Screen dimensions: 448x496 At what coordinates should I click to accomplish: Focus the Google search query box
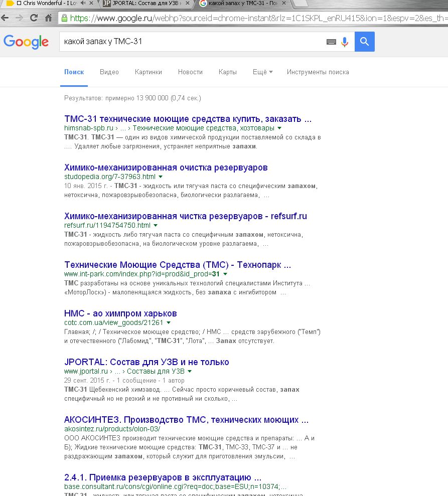pos(193,42)
